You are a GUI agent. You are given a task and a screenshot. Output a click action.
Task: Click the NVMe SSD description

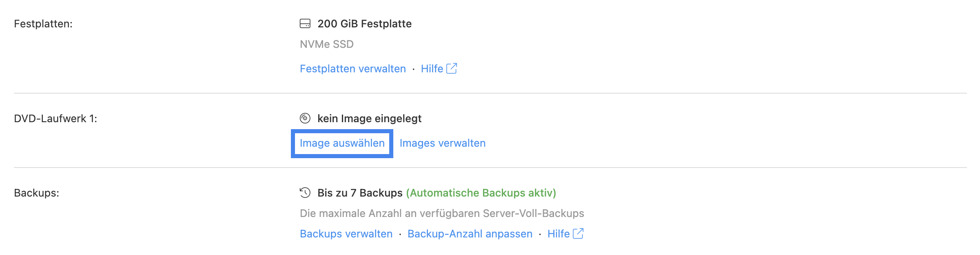pos(327,44)
